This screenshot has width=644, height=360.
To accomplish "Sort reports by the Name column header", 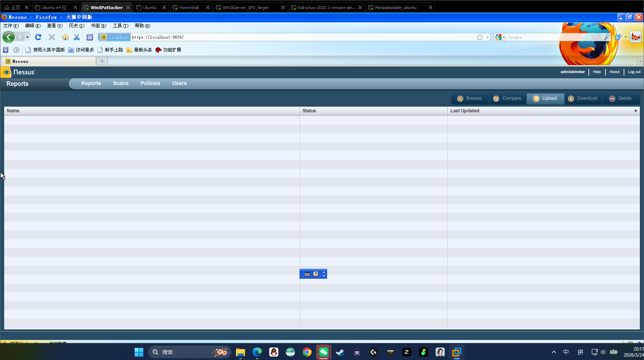I will click(x=152, y=111).
